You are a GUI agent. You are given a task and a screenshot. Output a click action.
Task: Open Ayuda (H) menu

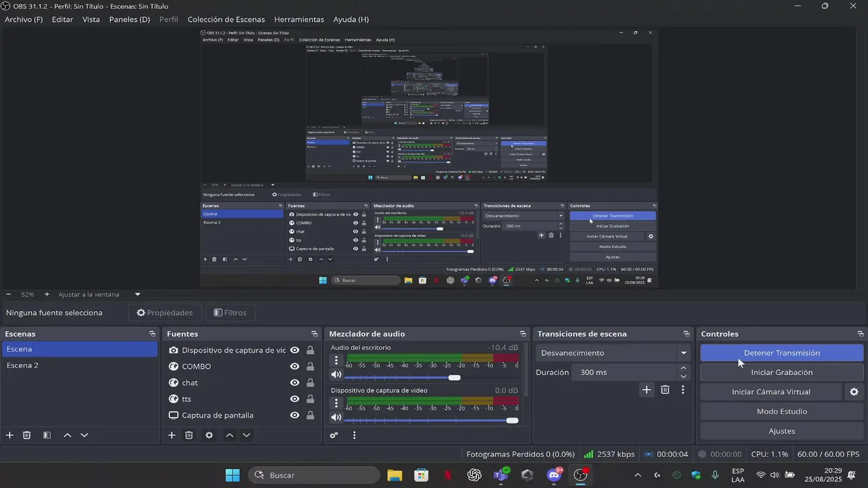(351, 20)
